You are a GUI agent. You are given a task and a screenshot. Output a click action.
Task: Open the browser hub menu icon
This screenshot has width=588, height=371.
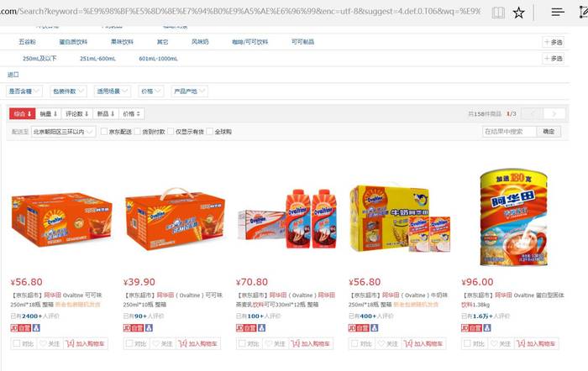coord(558,13)
